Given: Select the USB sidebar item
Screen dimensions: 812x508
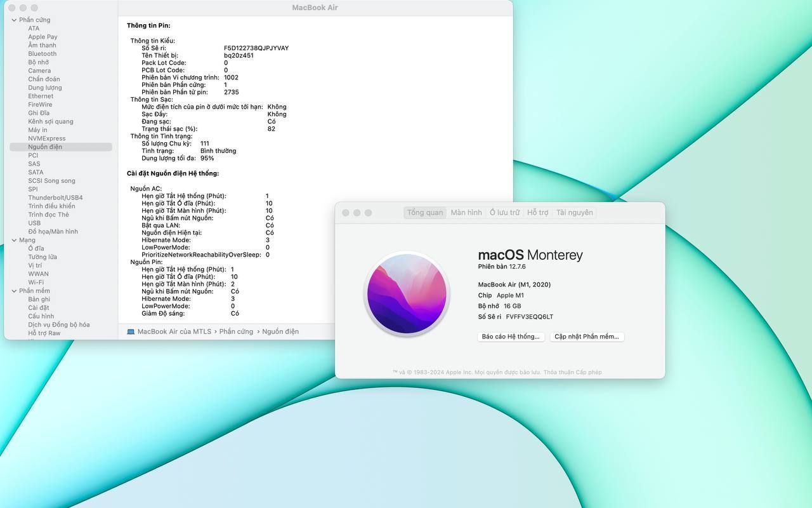Looking at the screenshot, I should click(34, 223).
